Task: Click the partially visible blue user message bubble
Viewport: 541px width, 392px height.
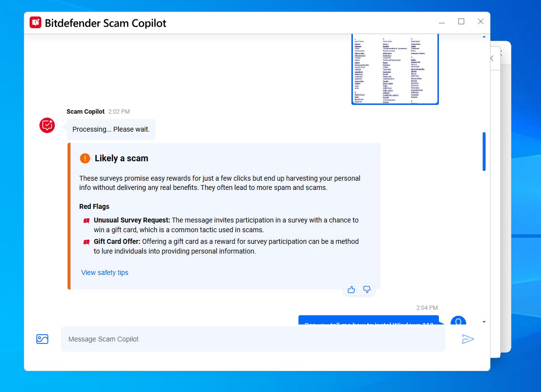Action: (368, 320)
